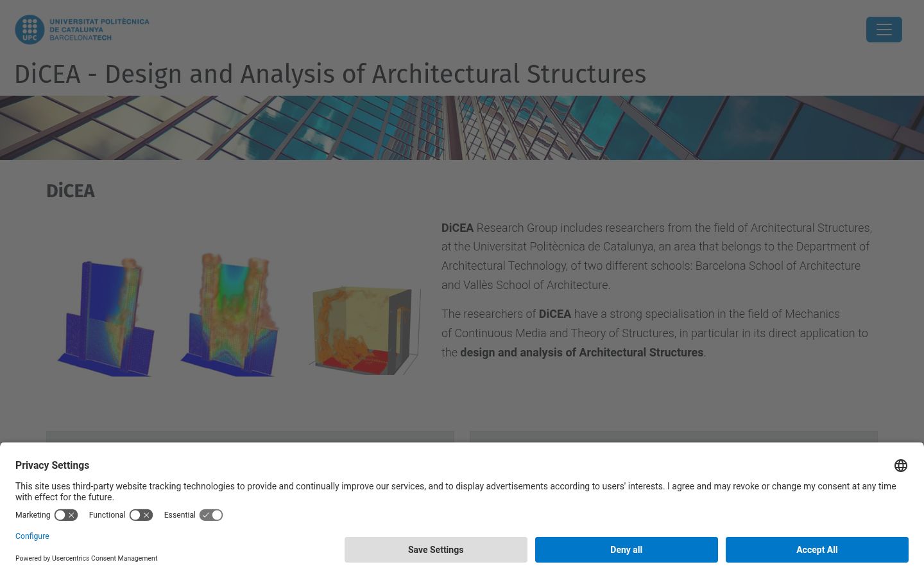Click the Save Settings button
Viewport: 924px width, 578px height.
click(x=436, y=550)
